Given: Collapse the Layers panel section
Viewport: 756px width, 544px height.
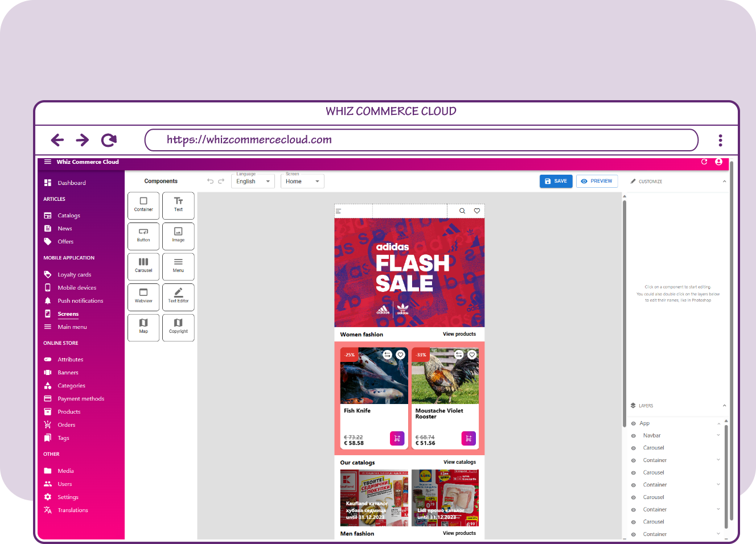Looking at the screenshot, I should click(724, 406).
